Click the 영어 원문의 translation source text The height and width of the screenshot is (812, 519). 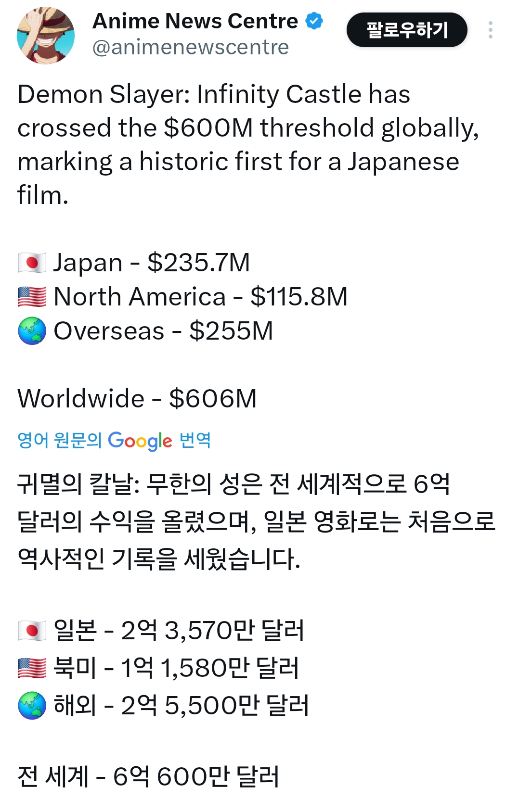coord(59,440)
